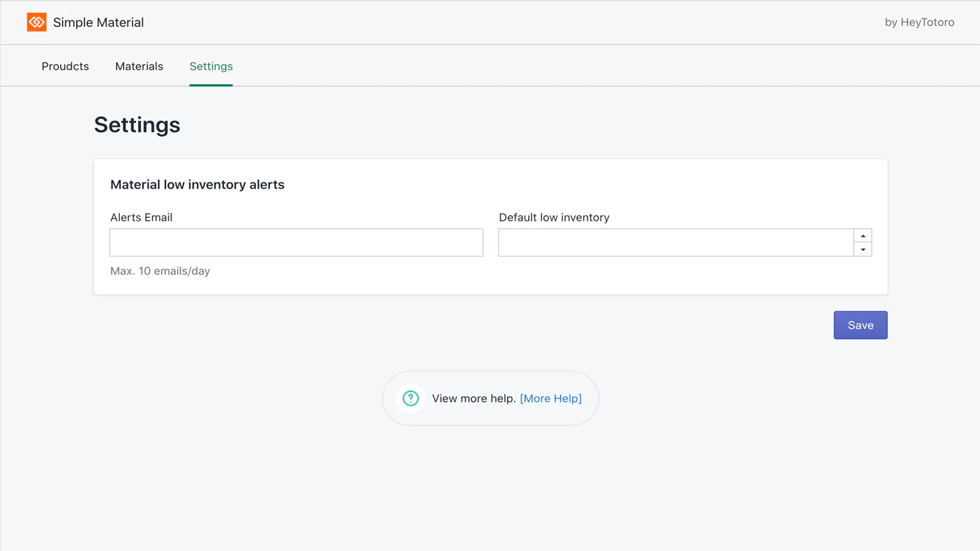Select the Settings tab
980x551 pixels.
pyautogui.click(x=211, y=66)
